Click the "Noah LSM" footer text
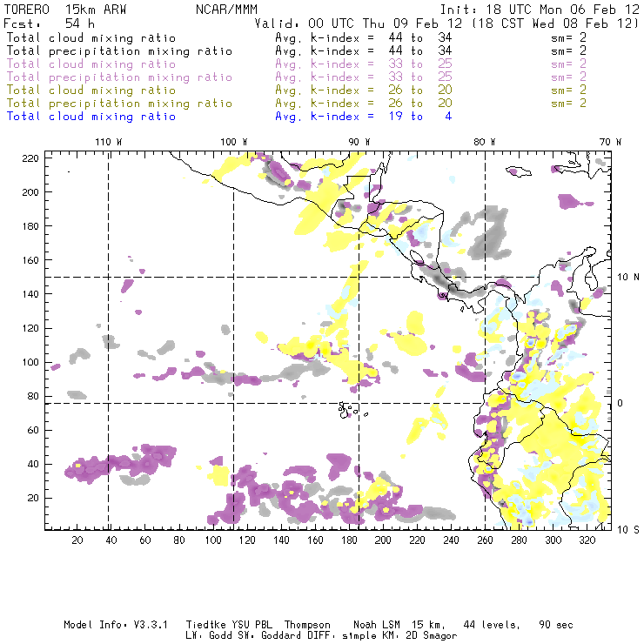The width and height of the screenshot is (644, 644). point(377,625)
